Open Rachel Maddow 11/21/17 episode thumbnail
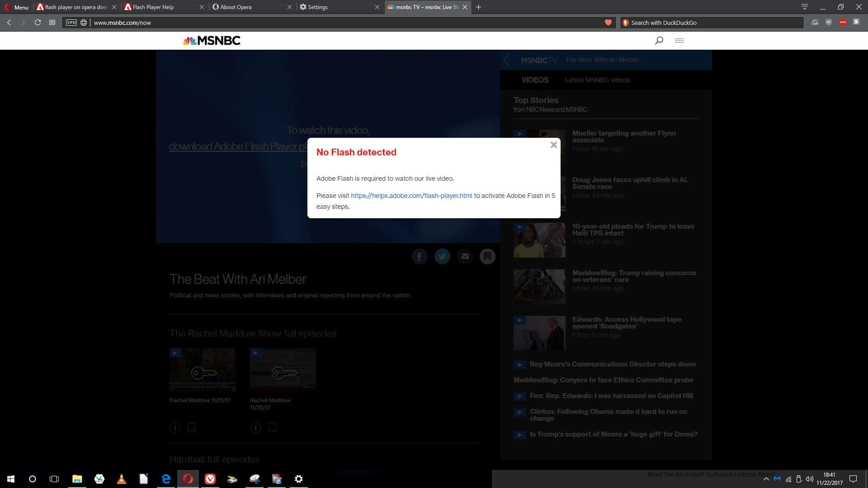The width and height of the screenshot is (868, 488). [202, 370]
